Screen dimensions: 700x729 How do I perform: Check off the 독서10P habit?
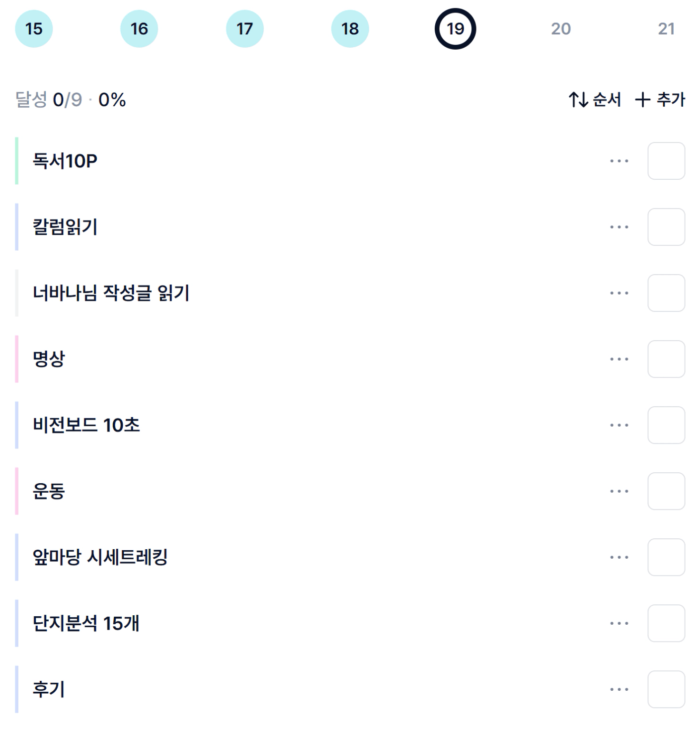click(x=666, y=161)
